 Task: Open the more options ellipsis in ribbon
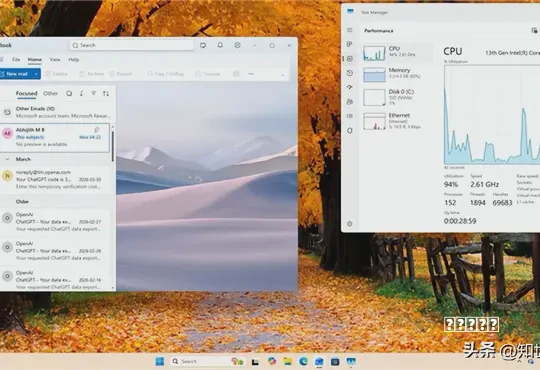tap(251, 74)
